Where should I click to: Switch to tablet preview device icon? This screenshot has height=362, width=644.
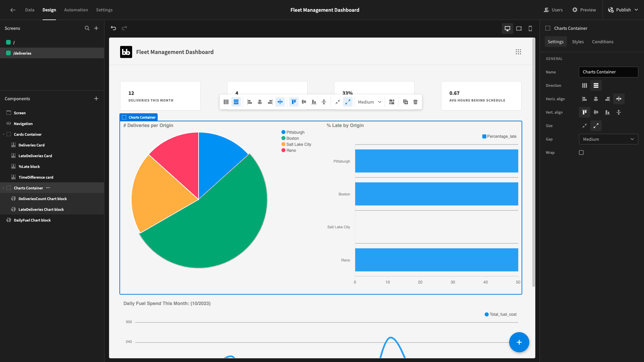click(519, 28)
